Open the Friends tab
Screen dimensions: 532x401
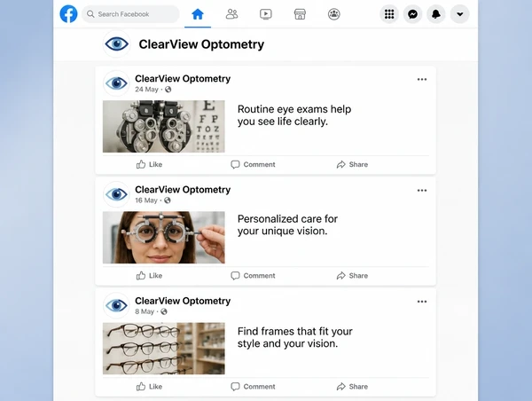click(x=231, y=14)
